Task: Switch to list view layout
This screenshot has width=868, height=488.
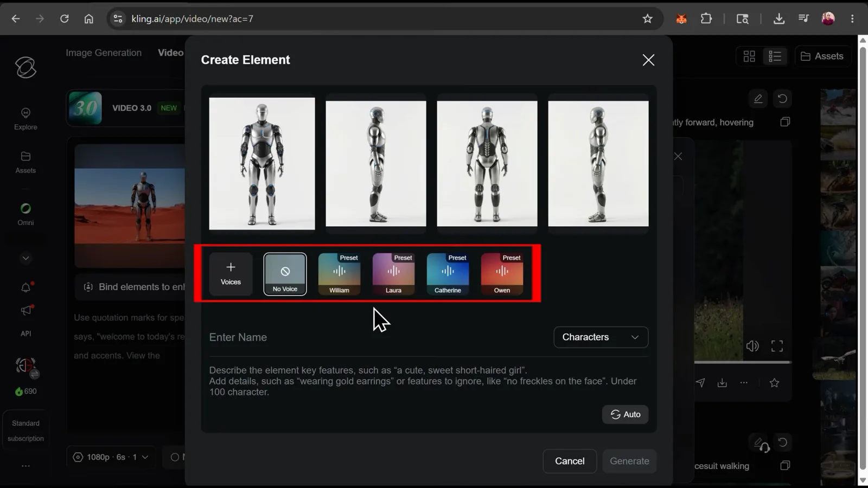Action: [775, 56]
